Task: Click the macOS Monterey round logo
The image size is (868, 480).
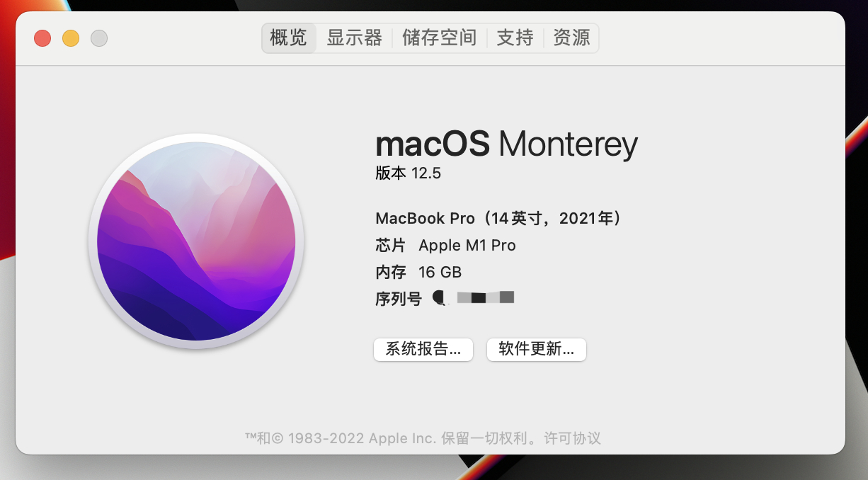Action: coord(196,241)
